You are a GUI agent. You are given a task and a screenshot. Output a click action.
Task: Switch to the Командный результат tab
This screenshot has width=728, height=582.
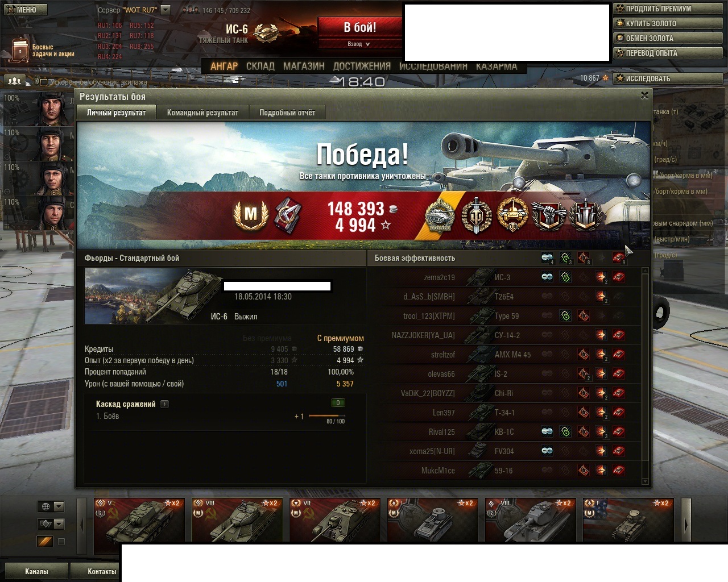pos(202,113)
